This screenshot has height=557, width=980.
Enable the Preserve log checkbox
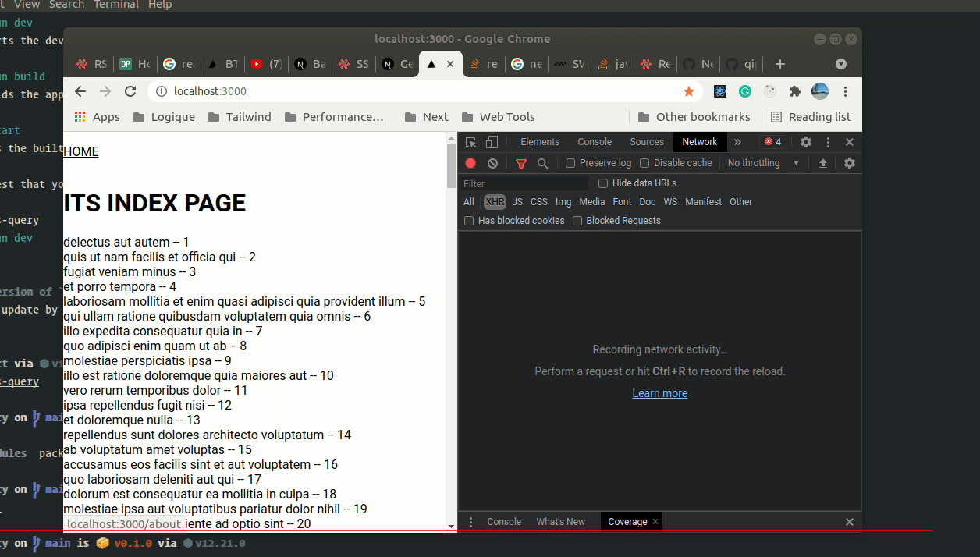pos(570,163)
